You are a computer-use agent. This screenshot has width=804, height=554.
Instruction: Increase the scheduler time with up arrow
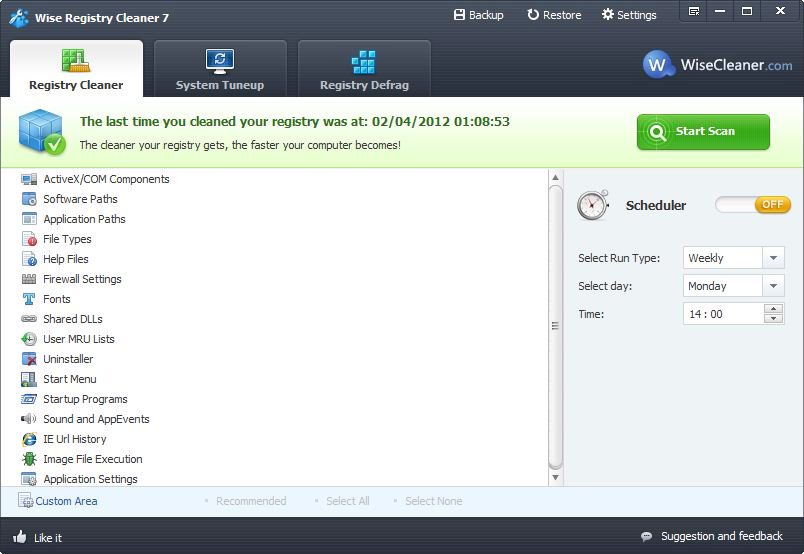(x=773, y=309)
